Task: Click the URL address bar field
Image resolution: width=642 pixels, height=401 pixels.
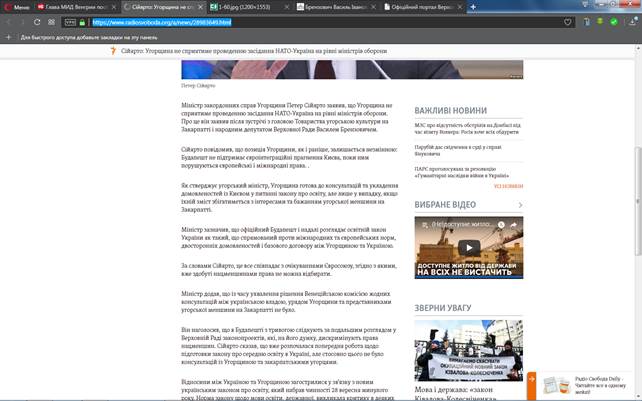Action: (300, 21)
